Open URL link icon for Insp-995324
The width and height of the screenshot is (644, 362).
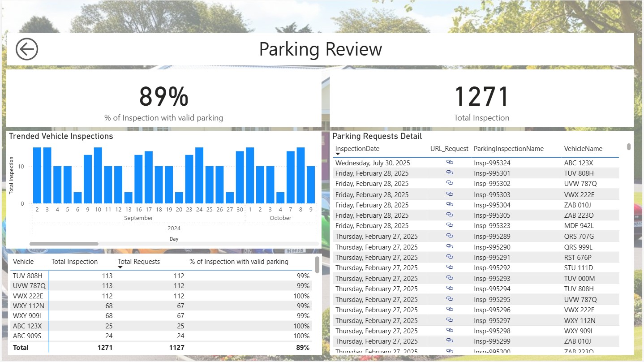pyautogui.click(x=450, y=163)
